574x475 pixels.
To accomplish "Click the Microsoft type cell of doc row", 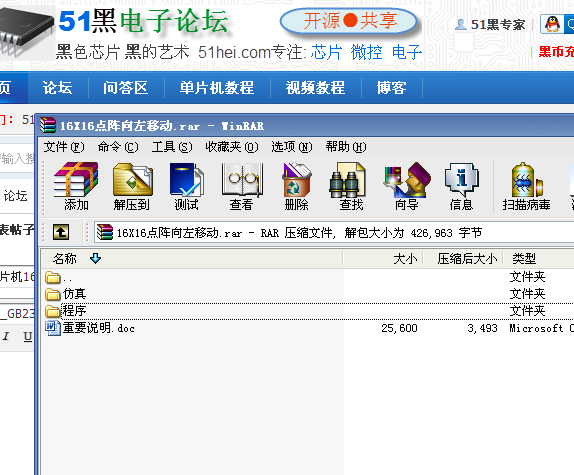I will 541,328.
